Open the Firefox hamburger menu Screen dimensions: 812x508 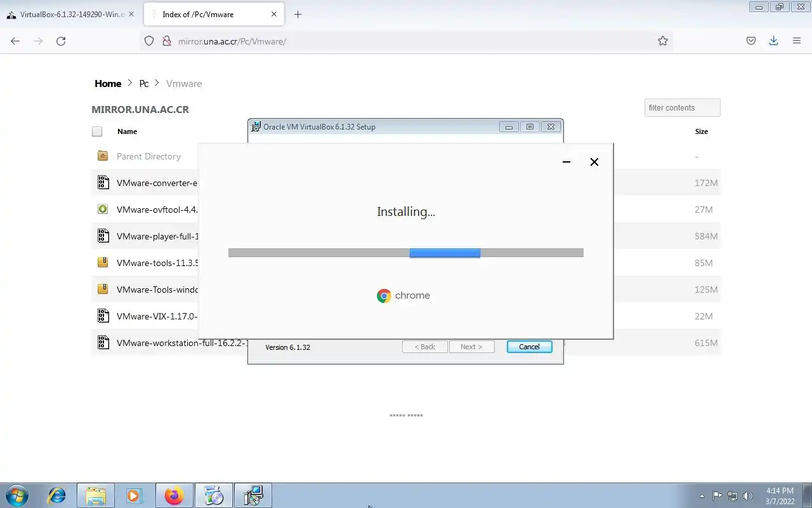797,41
